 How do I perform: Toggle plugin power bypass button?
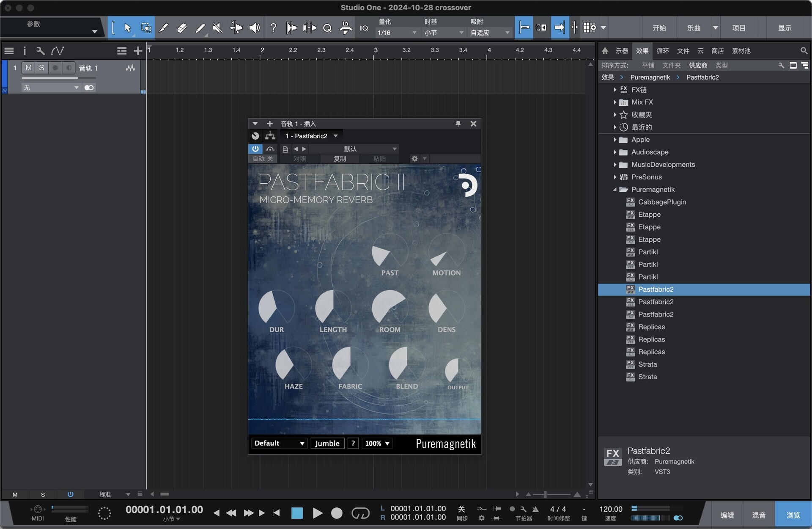tap(255, 149)
